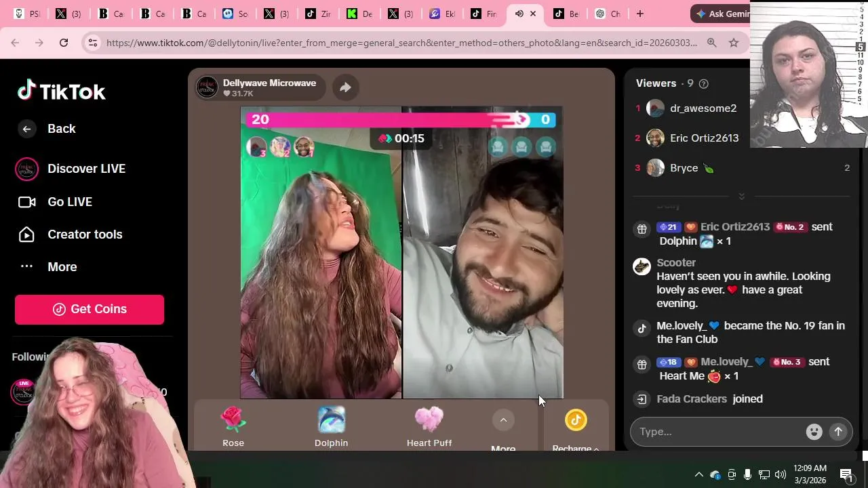Viewport: 868px width, 488px height.
Task: Open the emoji picker in chat
Action: pyautogui.click(x=814, y=432)
